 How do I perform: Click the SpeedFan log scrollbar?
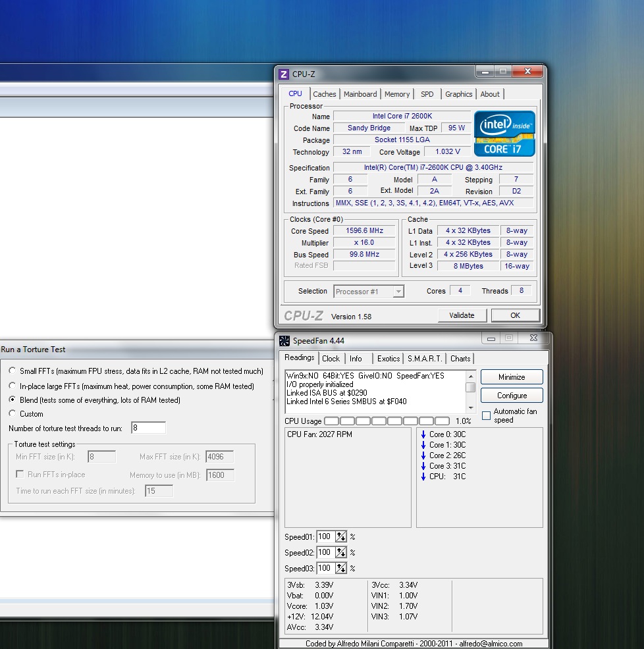coord(470,388)
